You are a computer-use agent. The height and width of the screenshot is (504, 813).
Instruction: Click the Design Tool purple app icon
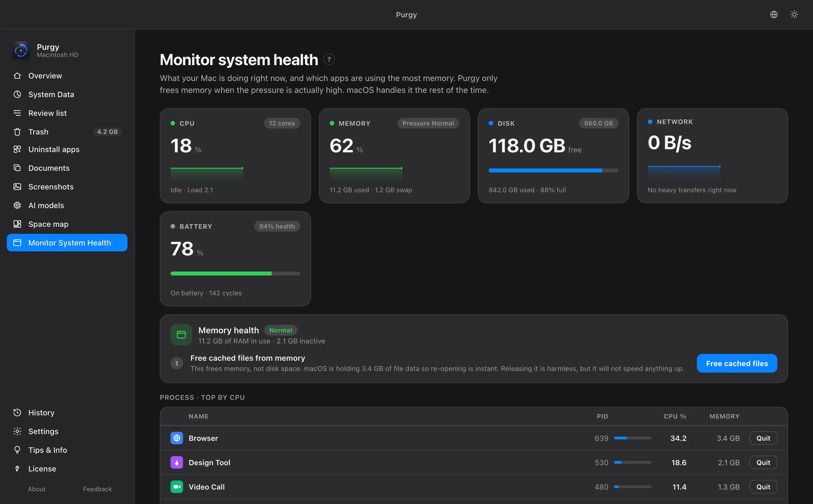click(x=177, y=462)
